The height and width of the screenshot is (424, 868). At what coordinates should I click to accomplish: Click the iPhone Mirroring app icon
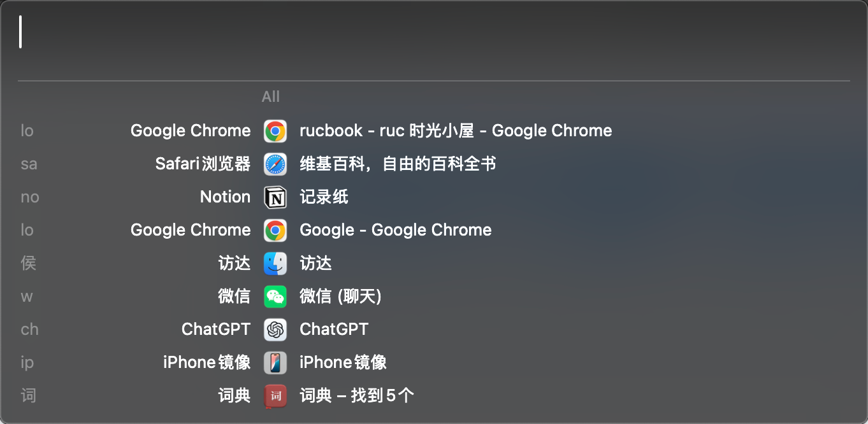pos(275,363)
